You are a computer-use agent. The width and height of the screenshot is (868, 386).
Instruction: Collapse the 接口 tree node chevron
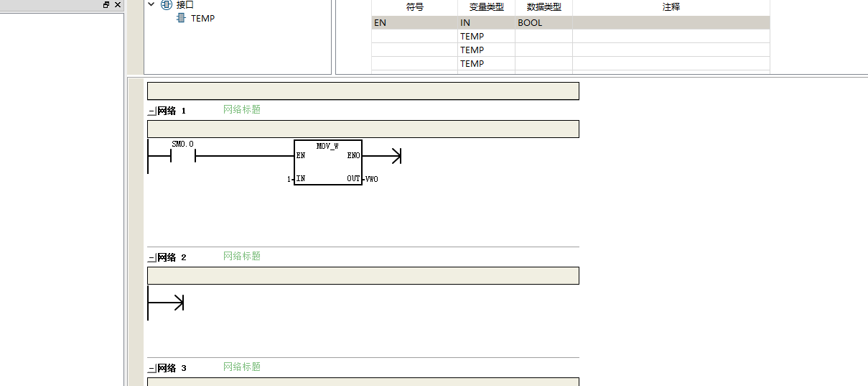(x=151, y=4)
